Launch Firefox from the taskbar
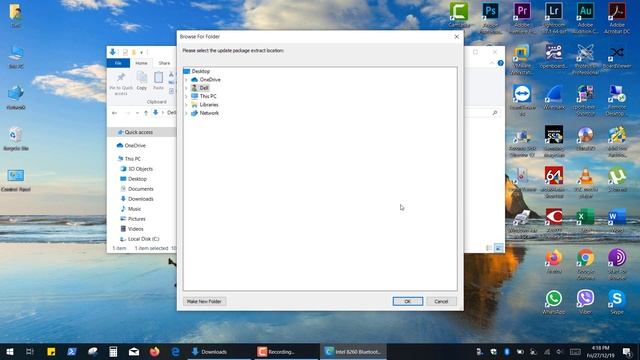 coord(154,351)
